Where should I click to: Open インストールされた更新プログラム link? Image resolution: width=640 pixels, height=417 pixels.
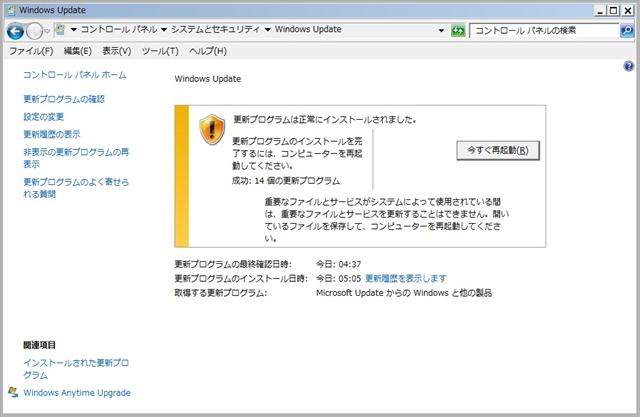(x=76, y=368)
